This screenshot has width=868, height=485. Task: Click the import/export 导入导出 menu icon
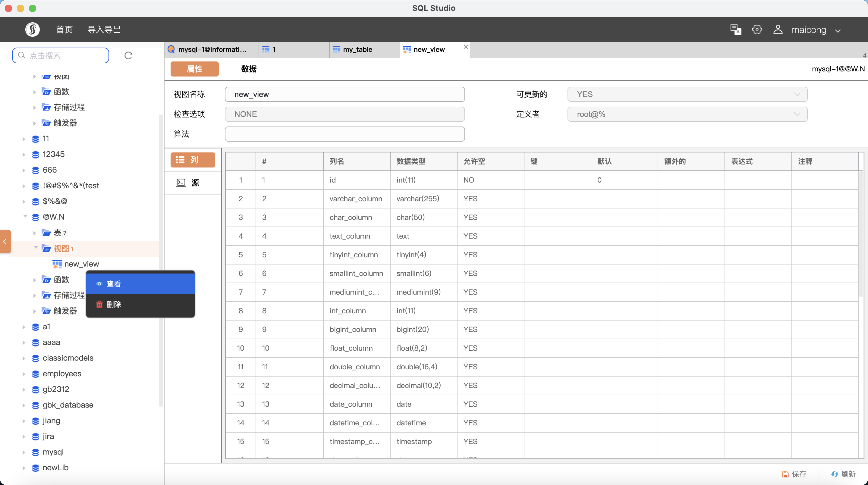[x=105, y=30]
